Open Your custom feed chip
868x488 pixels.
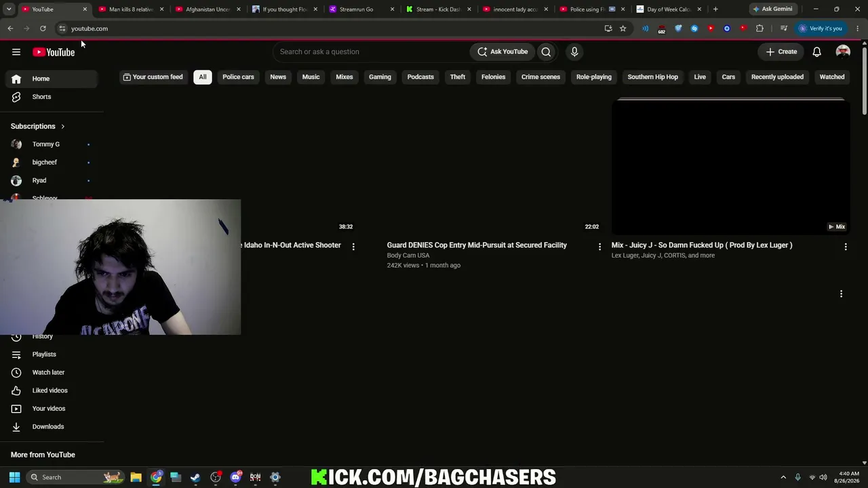[x=153, y=77]
